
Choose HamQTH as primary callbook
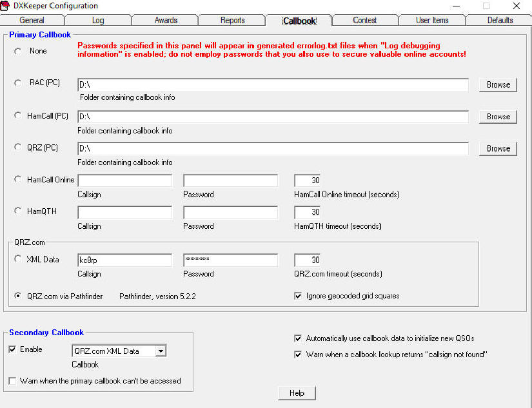(x=17, y=211)
